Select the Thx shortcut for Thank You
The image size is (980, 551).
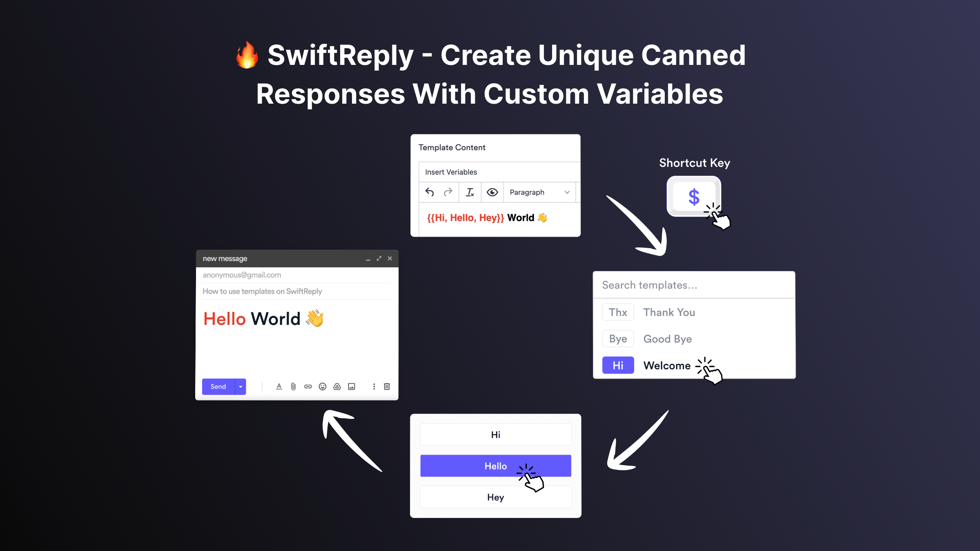[618, 312]
